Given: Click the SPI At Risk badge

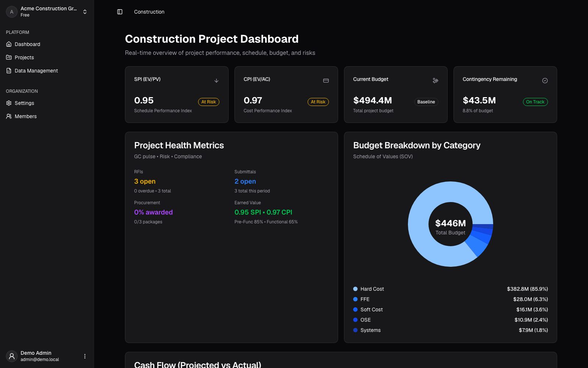Looking at the screenshot, I should pyautogui.click(x=208, y=102).
